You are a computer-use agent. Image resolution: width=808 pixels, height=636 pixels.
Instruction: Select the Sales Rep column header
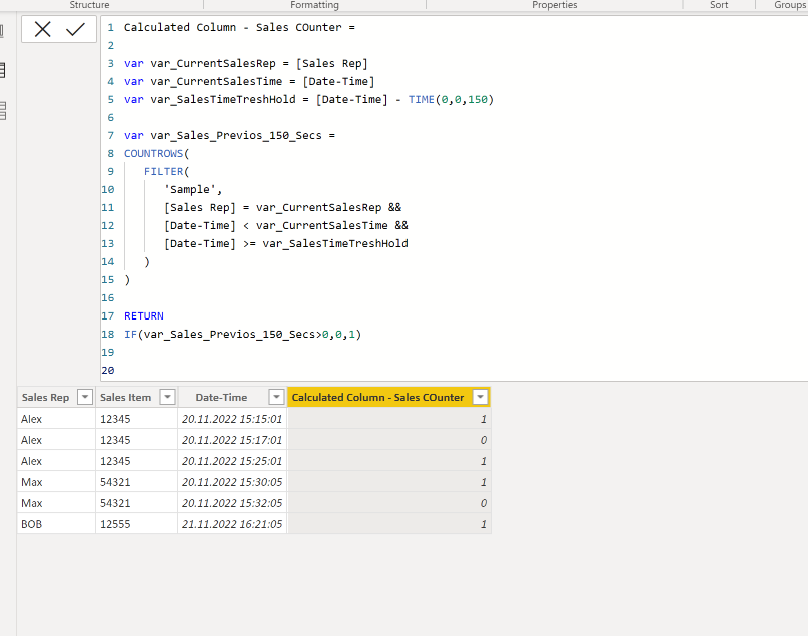45,397
